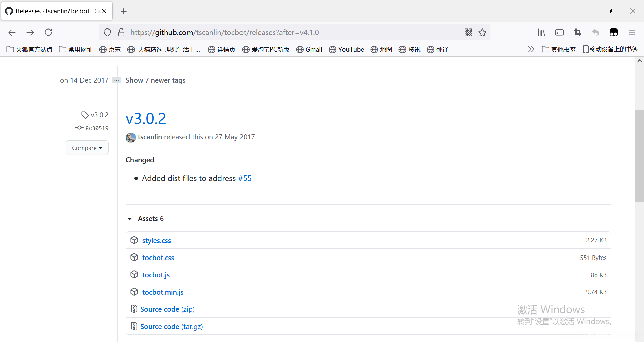Click the 'Changed' heading text
Screen dimensions: 644x342
pyautogui.click(x=140, y=160)
